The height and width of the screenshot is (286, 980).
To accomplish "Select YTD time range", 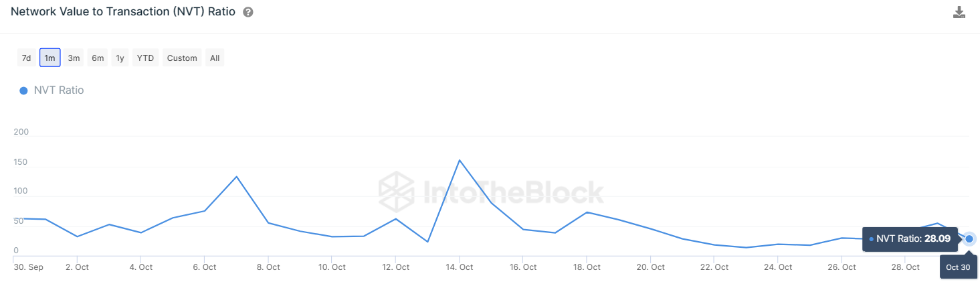I will tap(145, 58).
